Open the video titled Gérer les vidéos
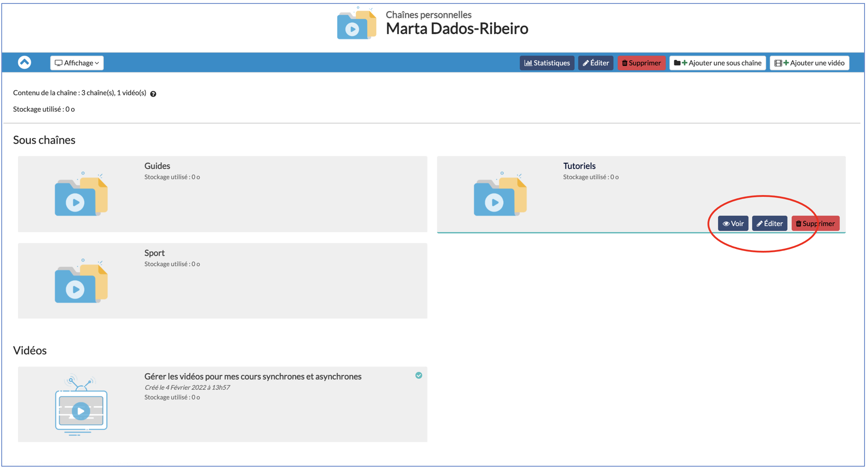The image size is (868, 469). [x=253, y=376]
